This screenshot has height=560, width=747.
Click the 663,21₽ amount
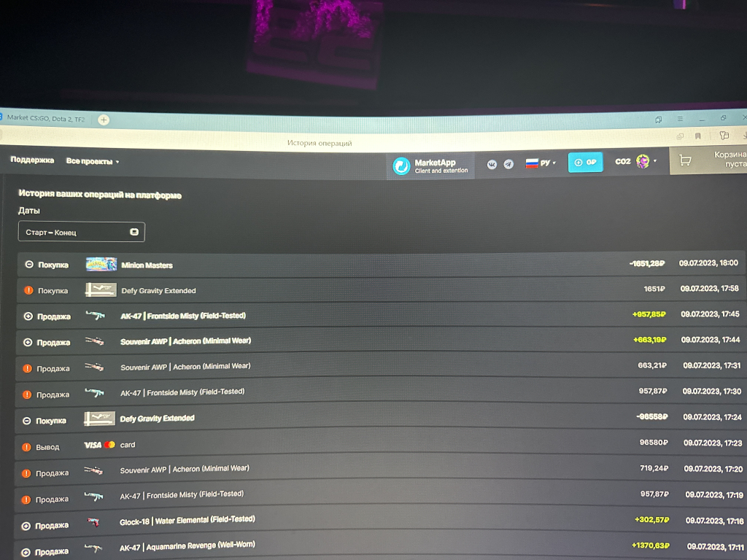(652, 365)
